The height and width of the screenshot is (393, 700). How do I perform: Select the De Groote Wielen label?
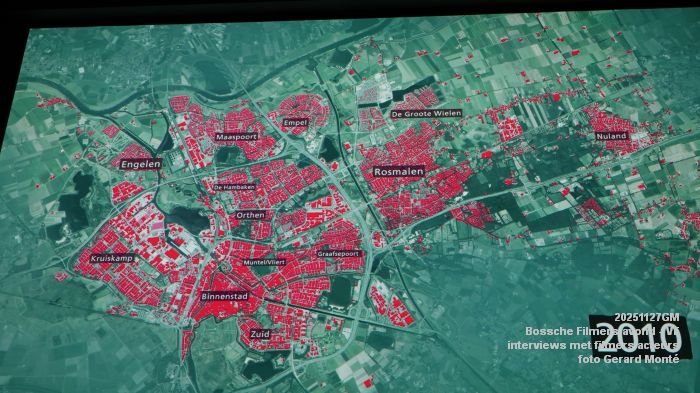426,114
